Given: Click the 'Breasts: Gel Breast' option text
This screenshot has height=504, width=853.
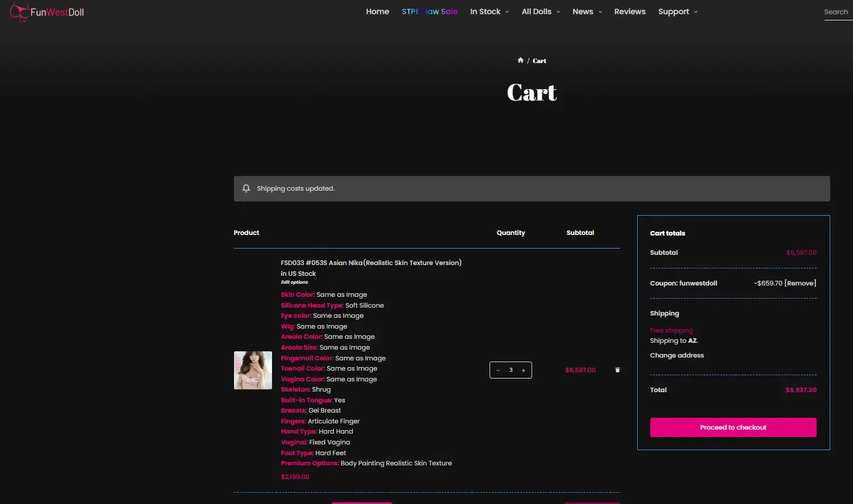Looking at the screenshot, I should coord(311,410).
